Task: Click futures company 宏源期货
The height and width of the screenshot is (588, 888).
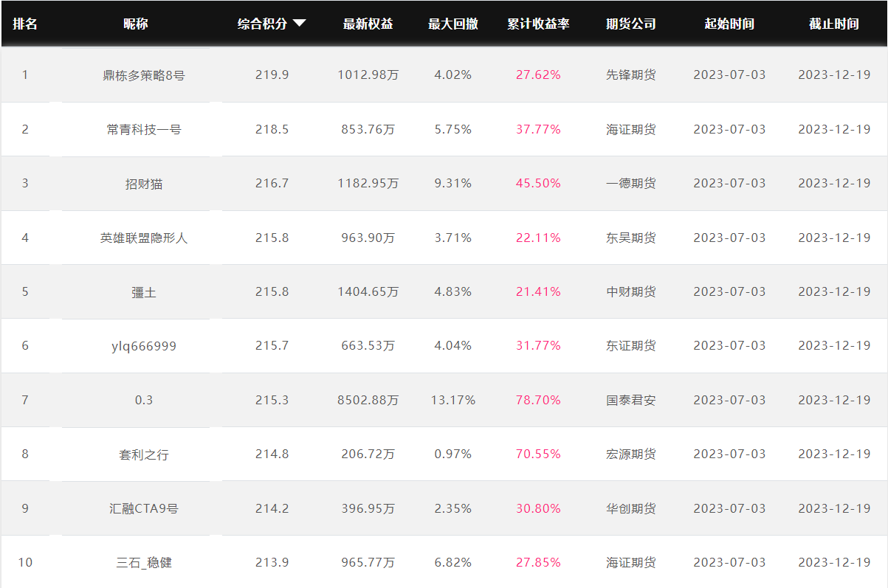Action: pyautogui.click(x=631, y=454)
